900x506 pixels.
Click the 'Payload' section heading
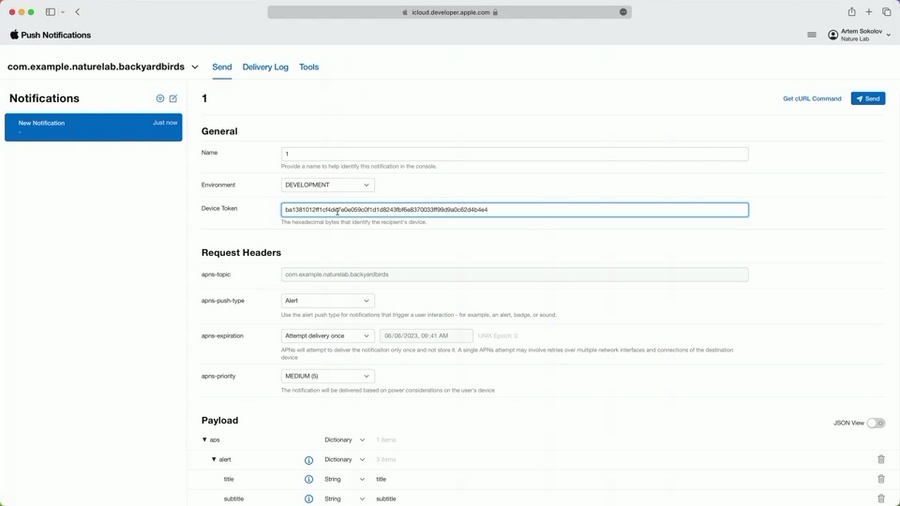[220, 421]
